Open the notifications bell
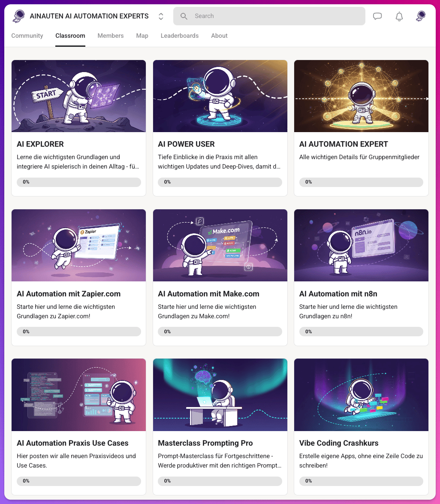Viewport: 440px width, 504px height. pos(399,16)
